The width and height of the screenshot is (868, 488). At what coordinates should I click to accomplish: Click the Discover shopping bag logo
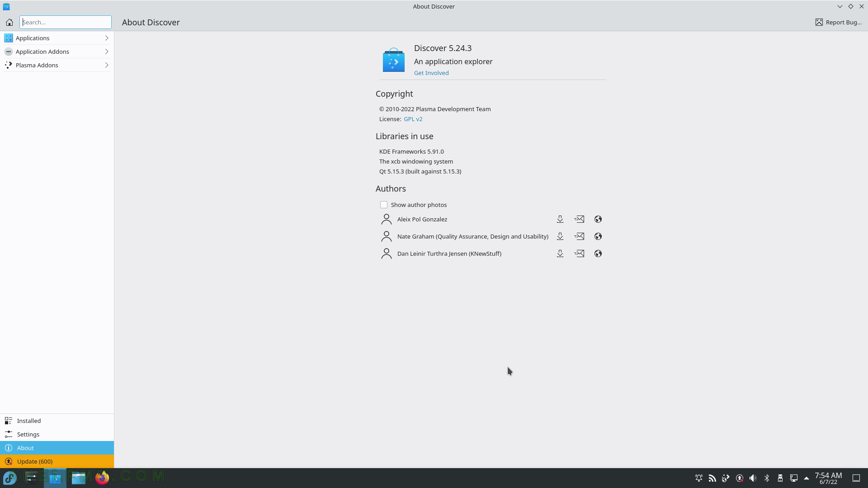click(x=394, y=60)
